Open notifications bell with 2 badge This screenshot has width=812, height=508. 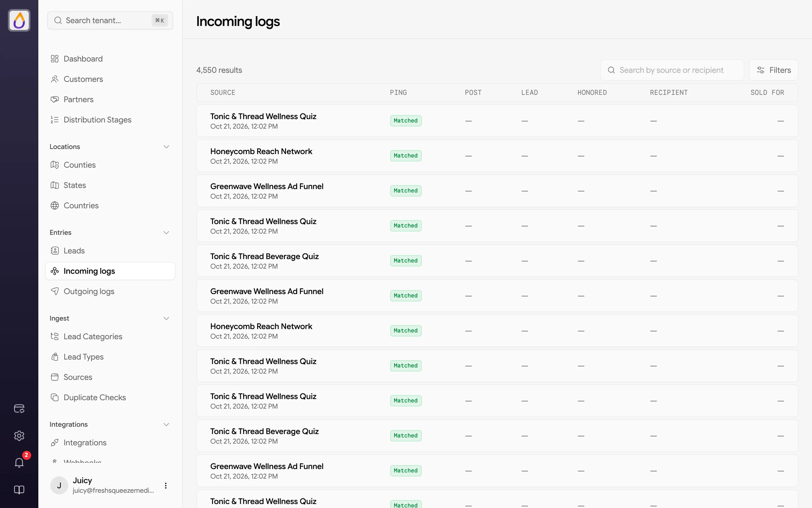coord(19,463)
